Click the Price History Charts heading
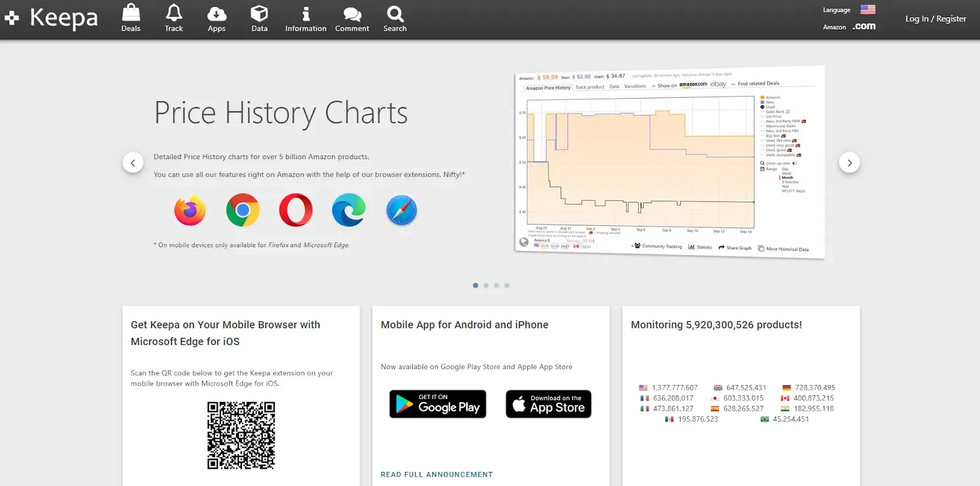Viewport: 980px width, 486px height. (x=281, y=113)
